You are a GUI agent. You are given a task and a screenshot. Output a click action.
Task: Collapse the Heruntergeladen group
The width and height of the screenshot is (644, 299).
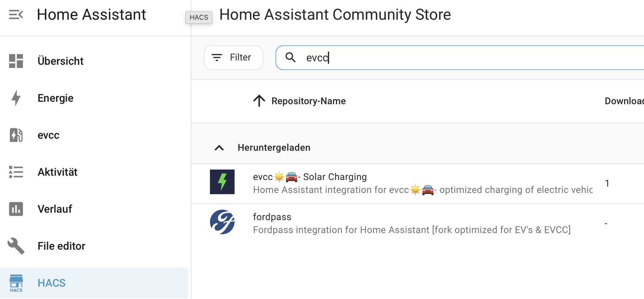point(219,148)
